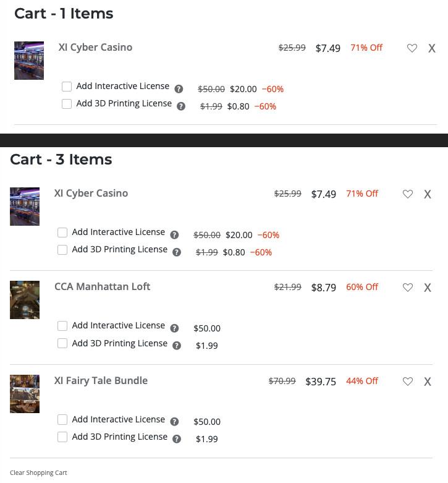The width and height of the screenshot is (448, 483).
Task: Add CCA Manhattan Loft to wishlist heart
Action: point(408,288)
